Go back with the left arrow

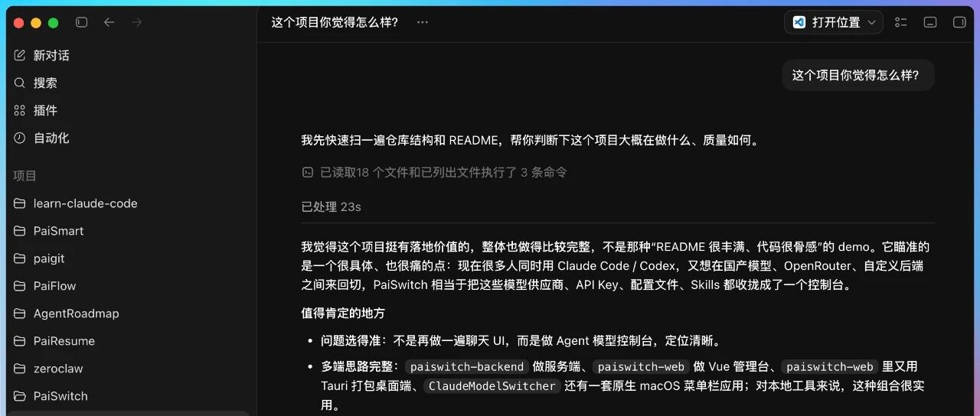[109, 23]
